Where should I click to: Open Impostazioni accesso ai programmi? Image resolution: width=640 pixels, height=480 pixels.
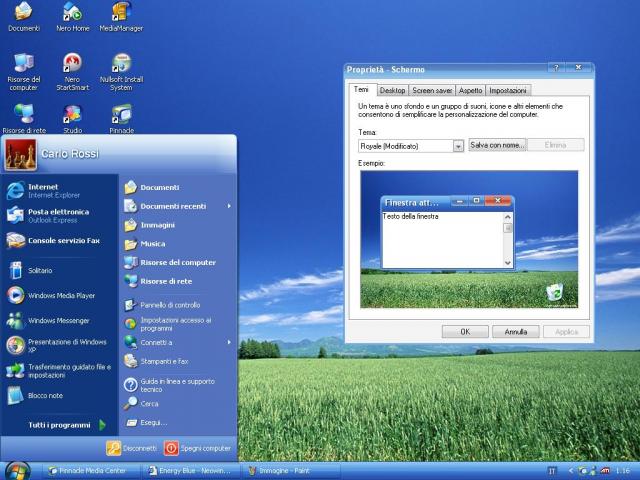pos(178,324)
